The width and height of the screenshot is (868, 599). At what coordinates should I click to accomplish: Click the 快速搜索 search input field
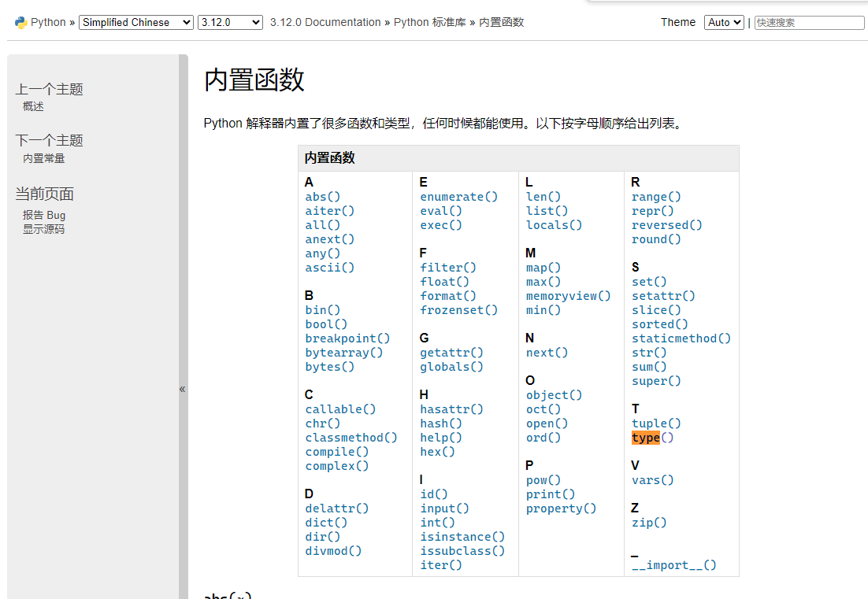(x=809, y=22)
